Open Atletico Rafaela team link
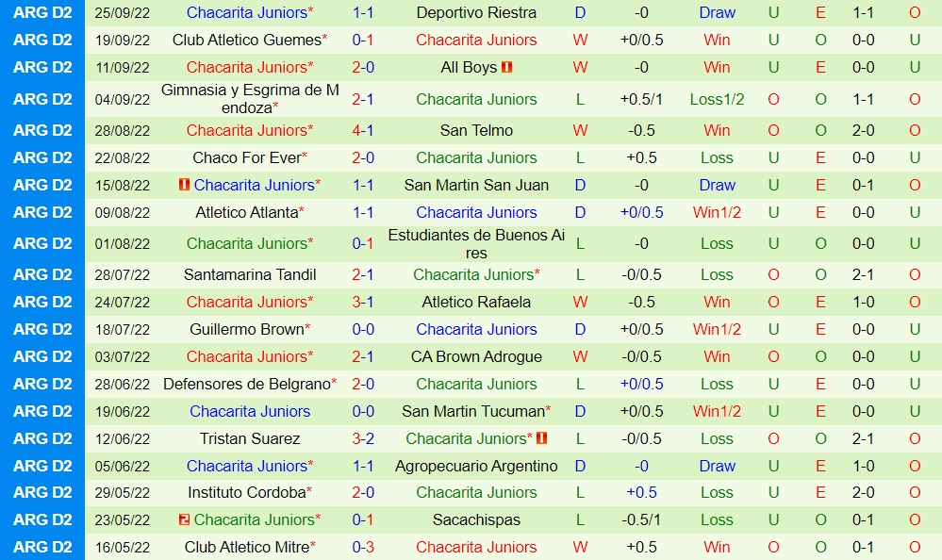The height and width of the screenshot is (560, 942). click(476, 303)
